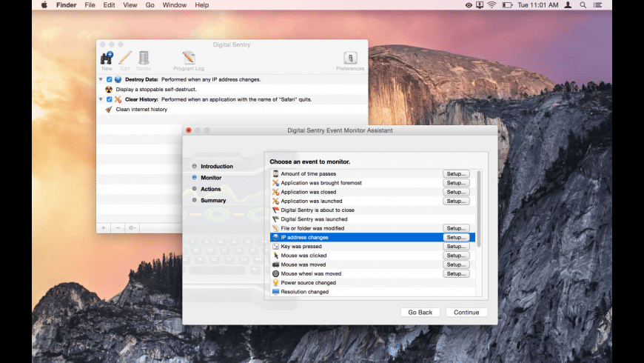The width and height of the screenshot is (644, 363).
Task: Click the Mouse wheel was moved icon
Action: coord(275,274)
